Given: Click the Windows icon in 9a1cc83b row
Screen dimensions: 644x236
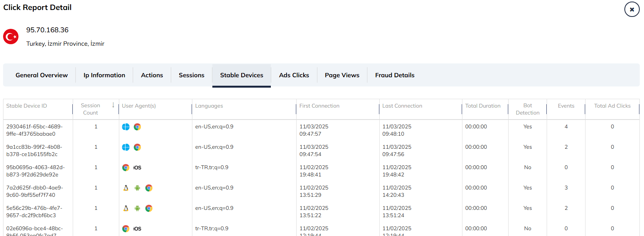Looking at the screenshot, I should 126,147.
